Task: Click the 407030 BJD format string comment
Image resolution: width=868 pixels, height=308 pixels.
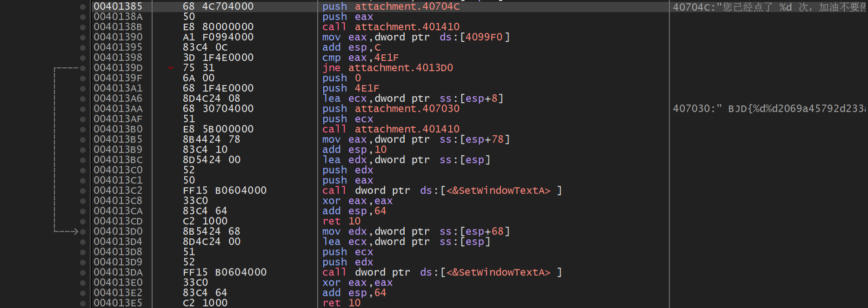Action: pos(768,109)
